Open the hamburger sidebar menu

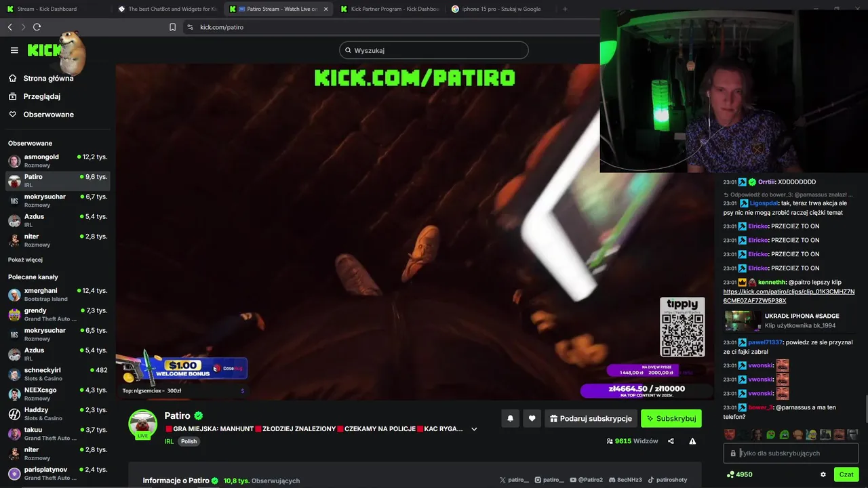click(x=14, y=50)
